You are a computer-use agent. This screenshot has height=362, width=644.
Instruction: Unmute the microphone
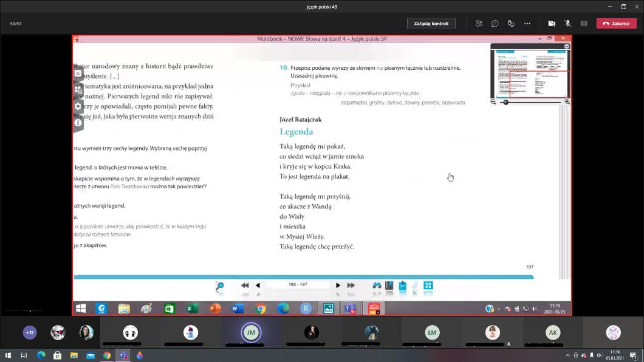567,24
